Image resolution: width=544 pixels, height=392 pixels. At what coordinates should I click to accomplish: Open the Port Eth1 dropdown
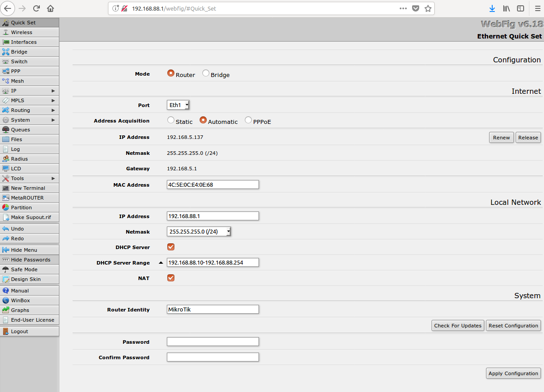pos(178,105)
